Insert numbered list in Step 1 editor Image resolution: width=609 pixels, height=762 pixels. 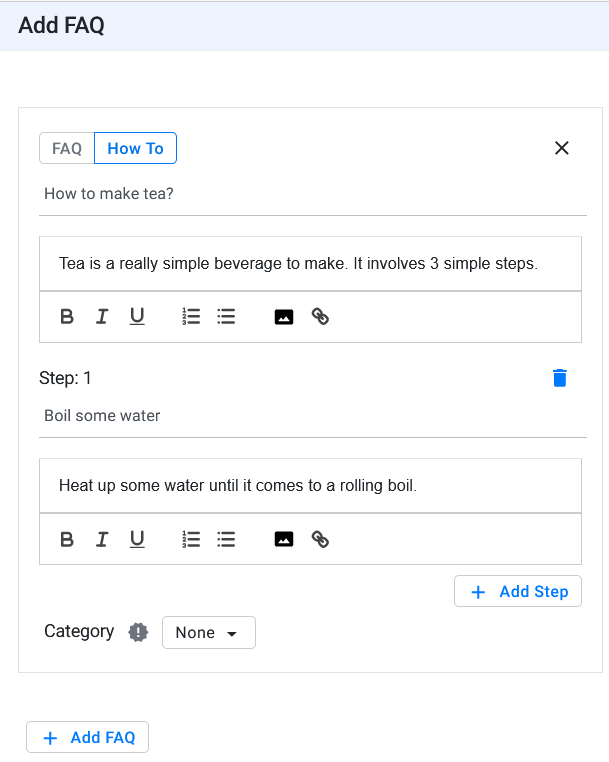click(191, 539)
